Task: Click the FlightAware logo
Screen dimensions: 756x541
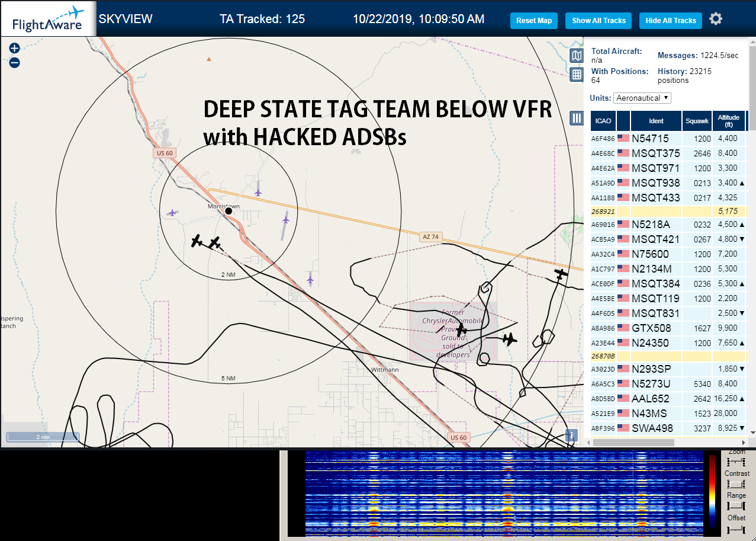Action: point(47,19)
